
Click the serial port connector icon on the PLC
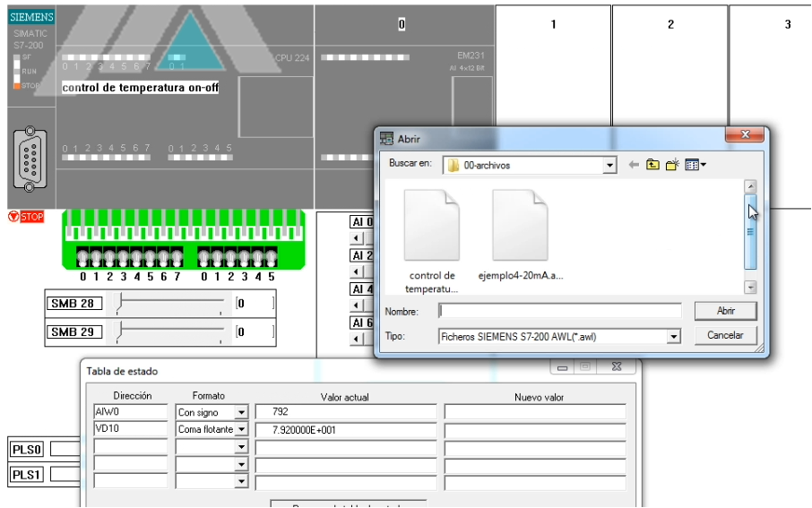[30, 159]
